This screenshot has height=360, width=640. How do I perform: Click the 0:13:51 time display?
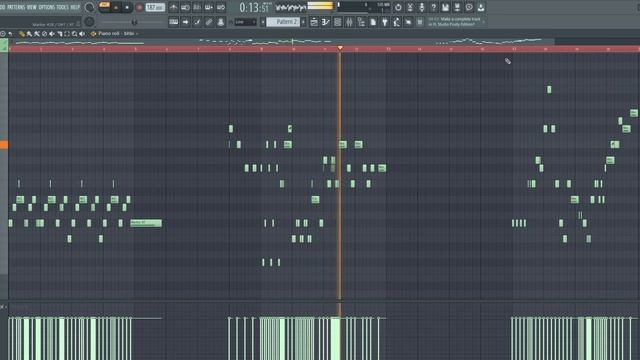255,7
